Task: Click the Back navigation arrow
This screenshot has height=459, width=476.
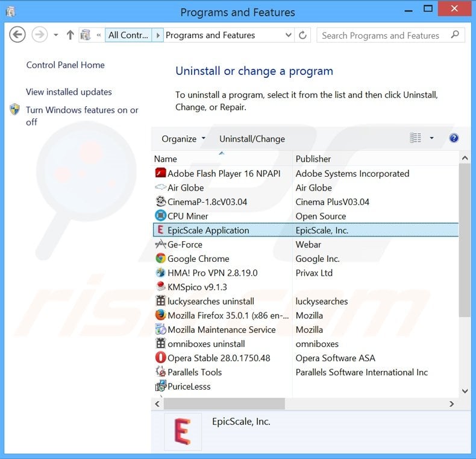Action: (17, 35)
